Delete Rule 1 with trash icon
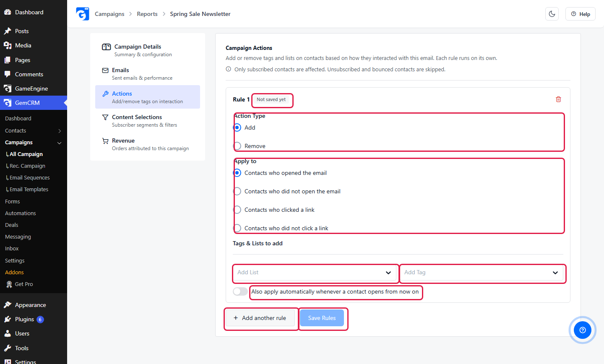This screenshot has height=364, width=604. pos(558,99)
